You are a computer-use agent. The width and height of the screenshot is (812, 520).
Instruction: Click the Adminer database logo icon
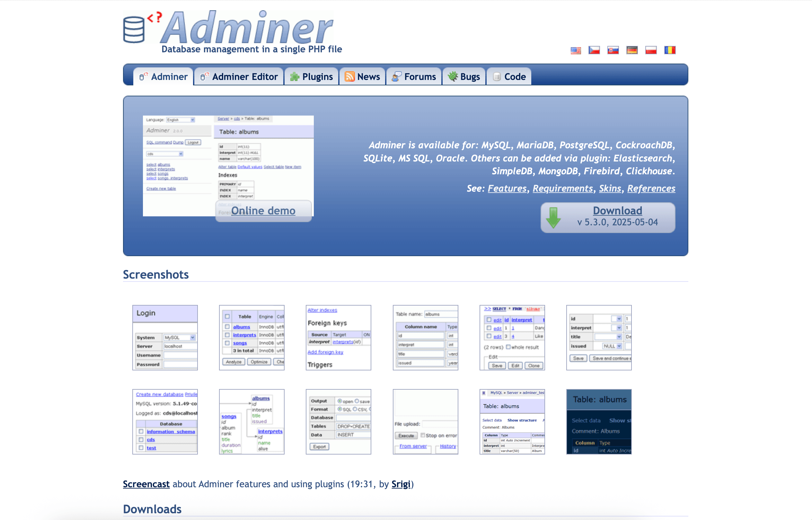(134, 30)
